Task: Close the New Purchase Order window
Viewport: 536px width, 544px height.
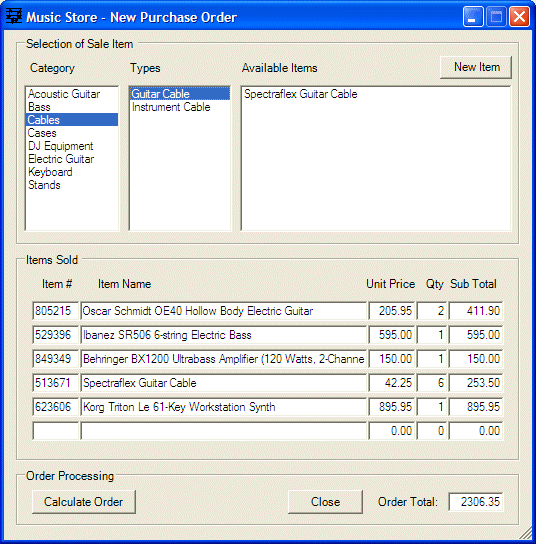Action: pos(519,17)
